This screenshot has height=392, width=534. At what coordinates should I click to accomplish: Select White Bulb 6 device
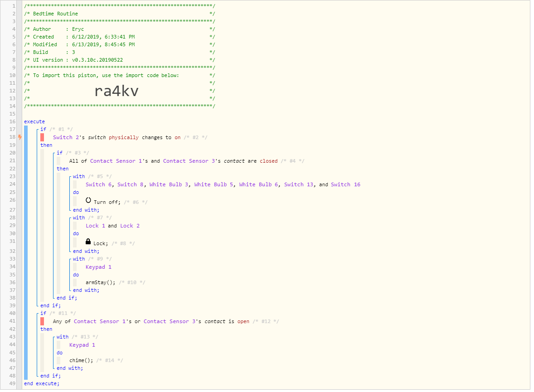coord(258,184)
